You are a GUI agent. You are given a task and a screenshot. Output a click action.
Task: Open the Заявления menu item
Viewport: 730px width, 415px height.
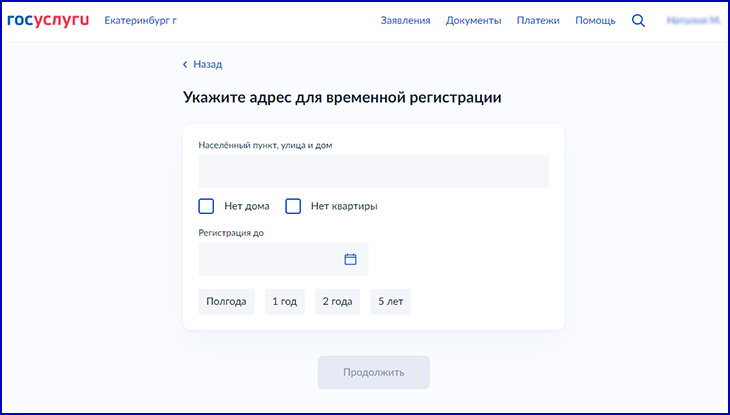click(405, 20)
